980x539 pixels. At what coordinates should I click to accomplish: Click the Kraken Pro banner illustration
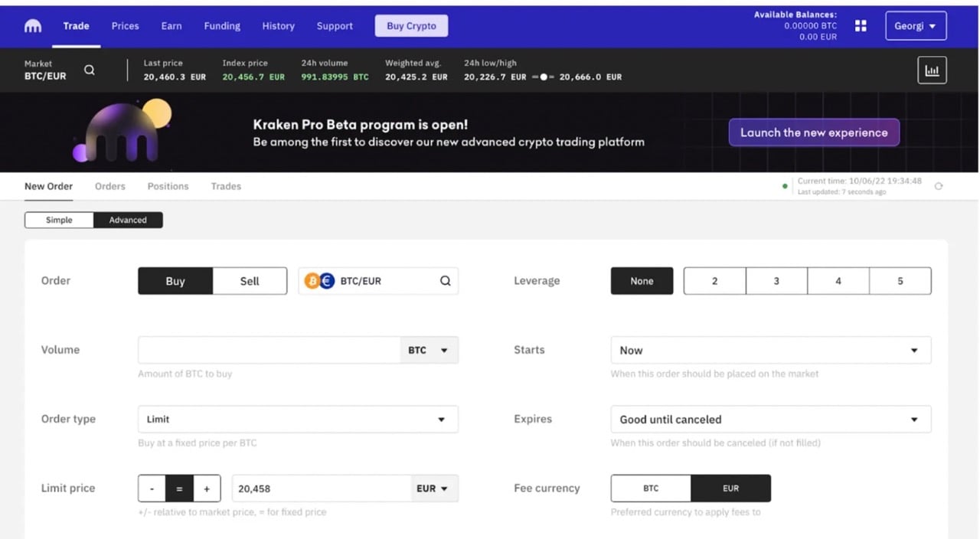(122, 132)
